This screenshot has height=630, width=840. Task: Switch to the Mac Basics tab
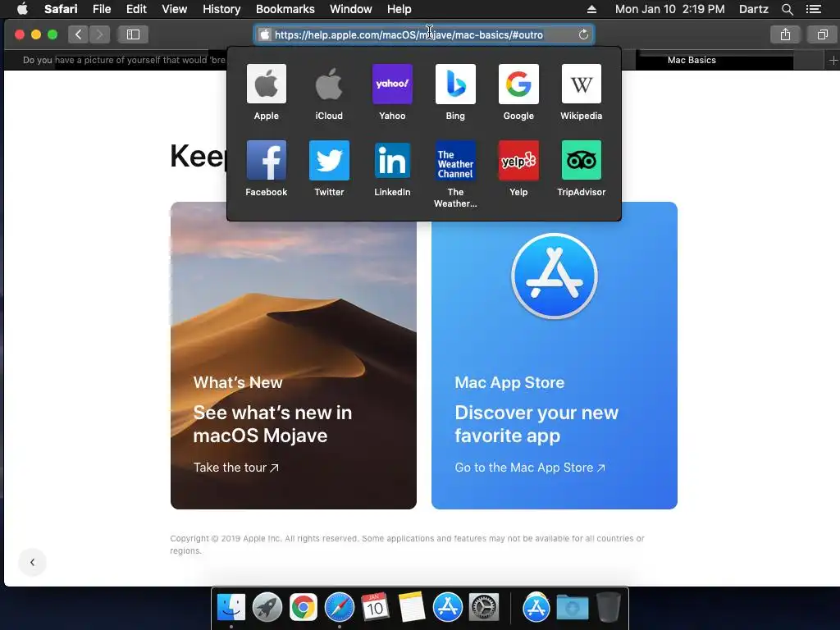click(692, 60)
